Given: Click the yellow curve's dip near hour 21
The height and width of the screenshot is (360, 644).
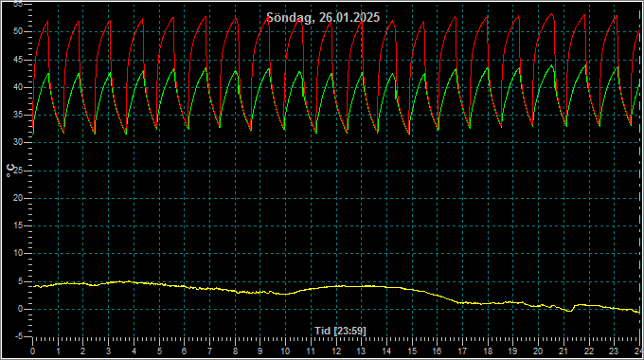Looking at the screenshot, I should click(x=569, y=311).
